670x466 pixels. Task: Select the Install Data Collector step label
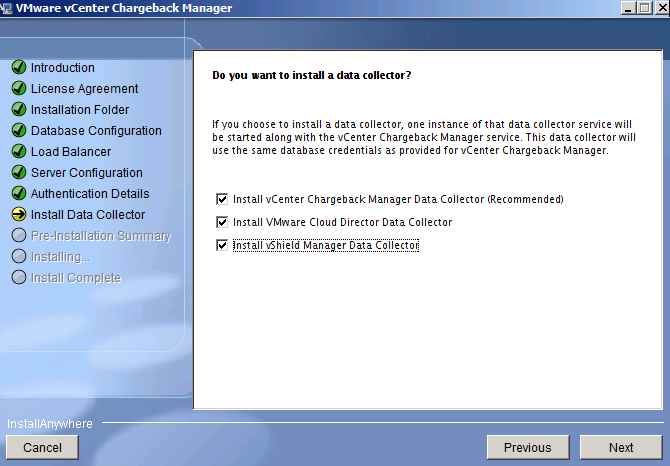[88, 214]
